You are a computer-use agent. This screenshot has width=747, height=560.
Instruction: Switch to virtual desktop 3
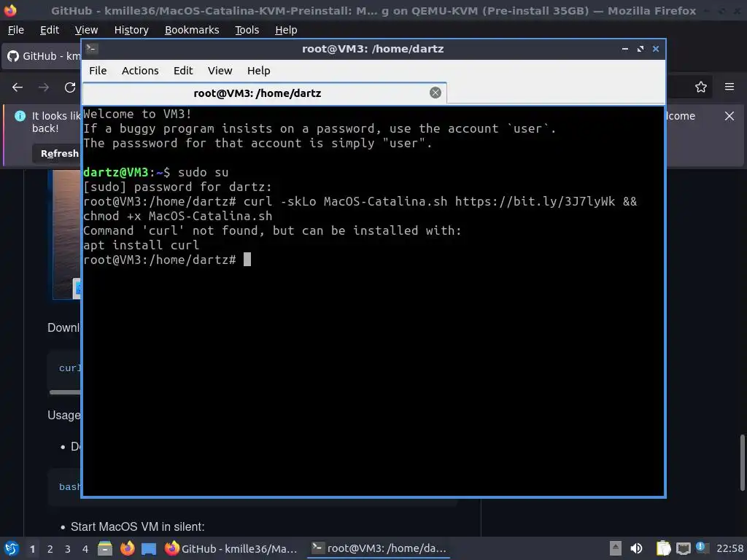(68, 549)
